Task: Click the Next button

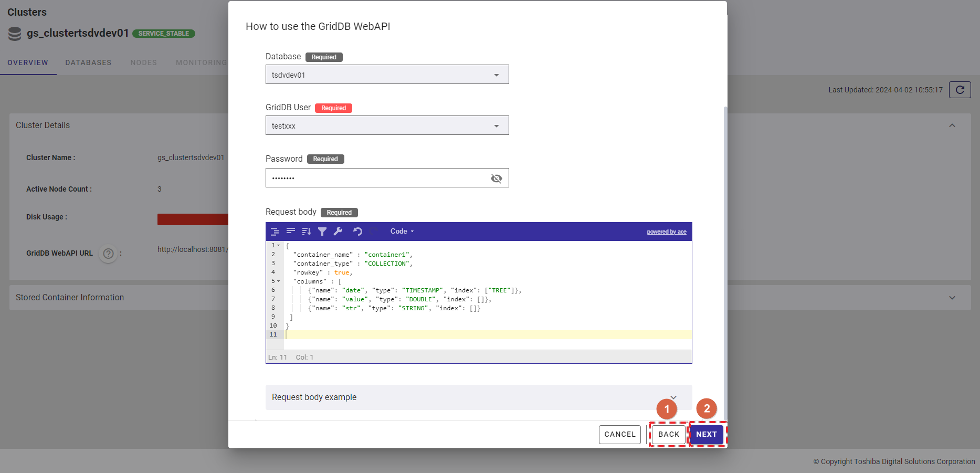Action: [706, 434]
